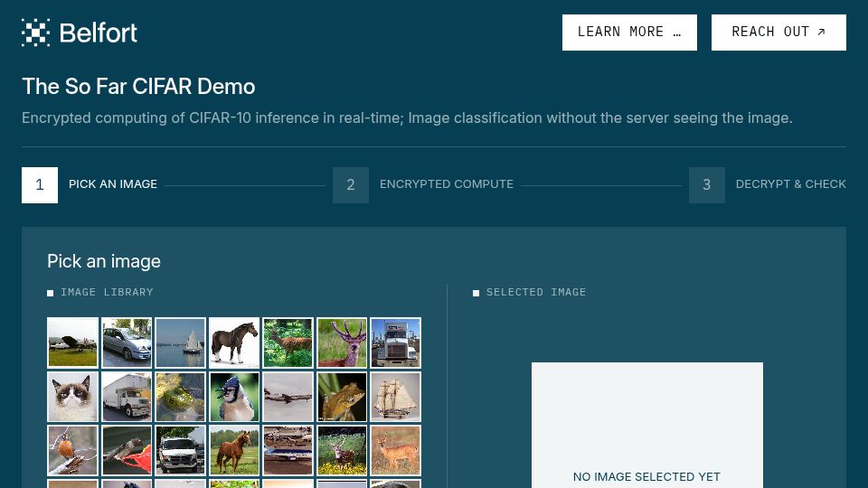Viewport: 868px width, 488px height.
Task: Click the Reach Out button
Action: [x=778, y=33]
